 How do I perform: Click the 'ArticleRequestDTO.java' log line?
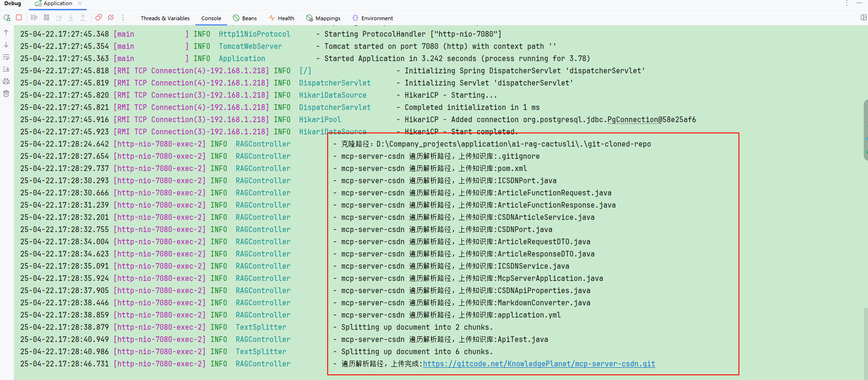tap(461, 242)
